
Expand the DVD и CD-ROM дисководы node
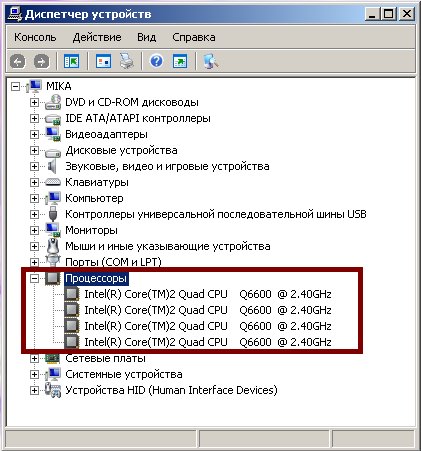(x=34, y=102)
